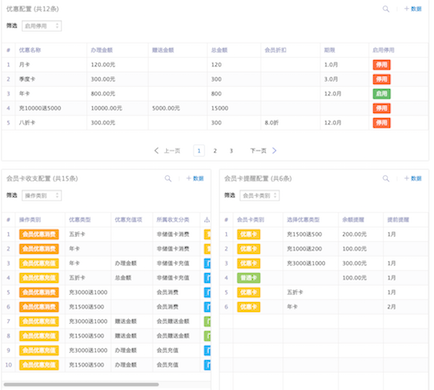This screenshot has width=434, height=390.
Task: Click the 充1000送200 cell in 提醒配置
Action: [304, 249]
